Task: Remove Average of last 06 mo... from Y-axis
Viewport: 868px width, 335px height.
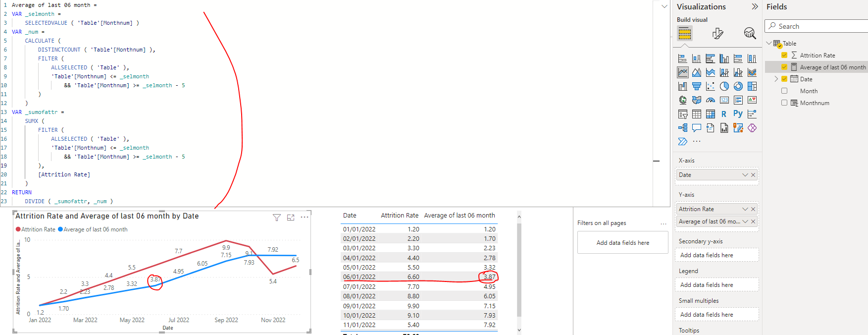Action: 753,222
